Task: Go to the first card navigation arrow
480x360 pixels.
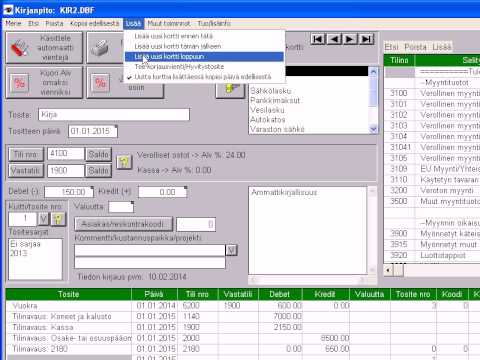Action: click(x=318, y=39)
